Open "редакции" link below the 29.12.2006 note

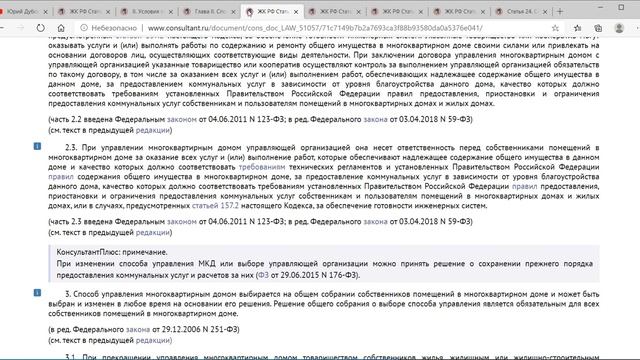click(153, 340)
